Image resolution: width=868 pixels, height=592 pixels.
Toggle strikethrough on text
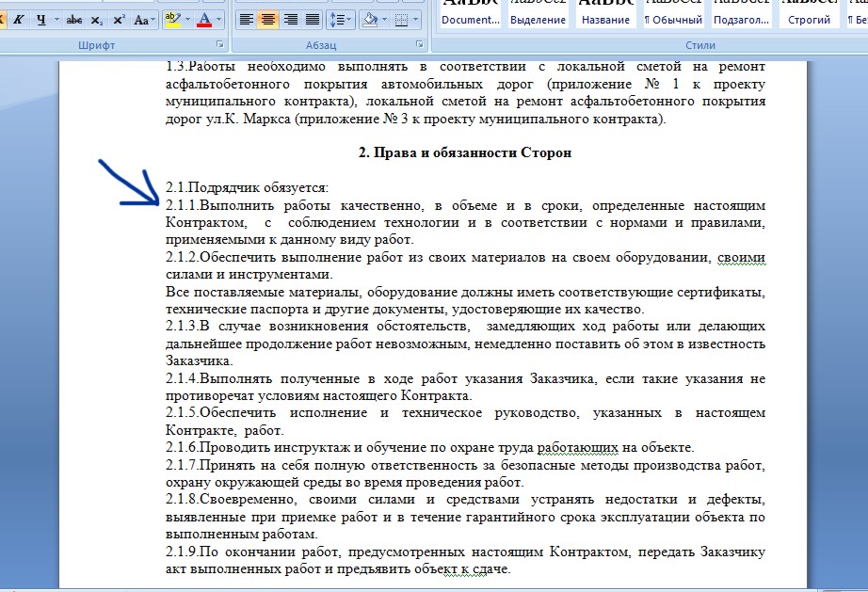[x=74, y=20]
